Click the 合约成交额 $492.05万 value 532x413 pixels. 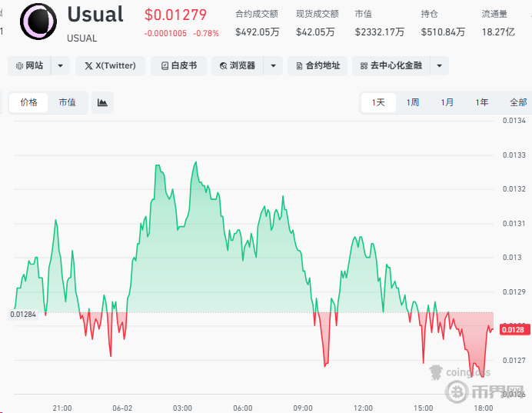[x=258, y=32]
